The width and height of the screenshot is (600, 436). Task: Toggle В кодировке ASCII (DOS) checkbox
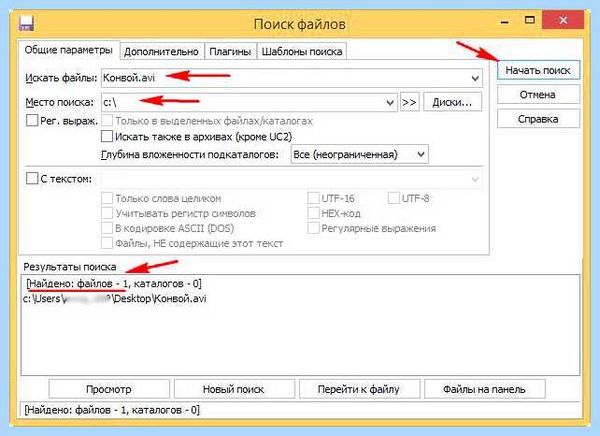tap(107, 228)
